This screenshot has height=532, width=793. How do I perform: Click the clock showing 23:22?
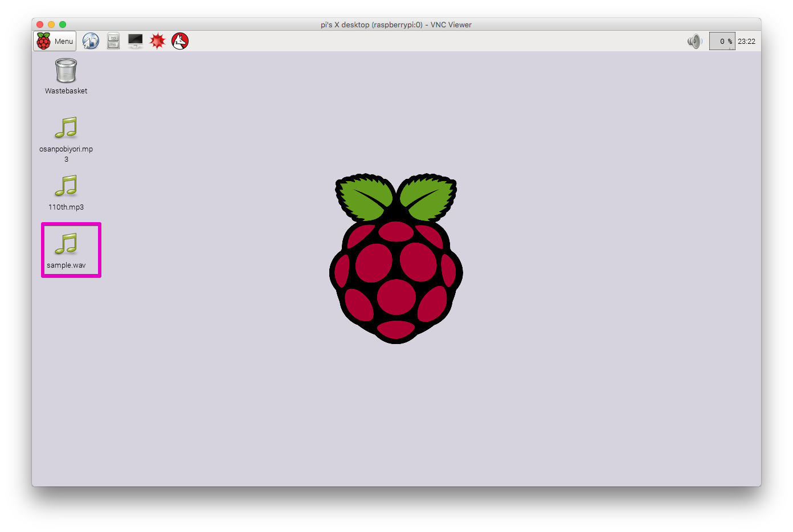(x=747, y=40)
